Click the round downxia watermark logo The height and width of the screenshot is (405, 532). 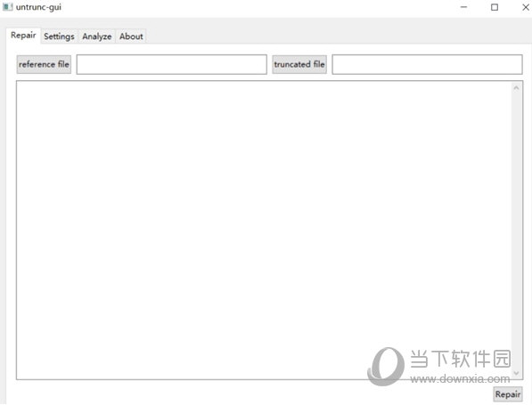click(x=386, y=367)
